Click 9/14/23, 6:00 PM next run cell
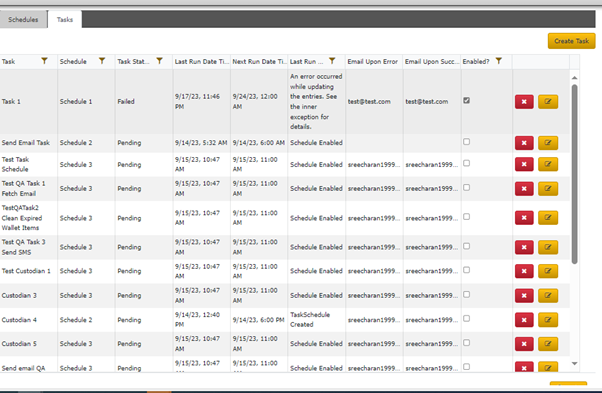Image resolution: width=602 pixels, height=393 pixels. 258,320
